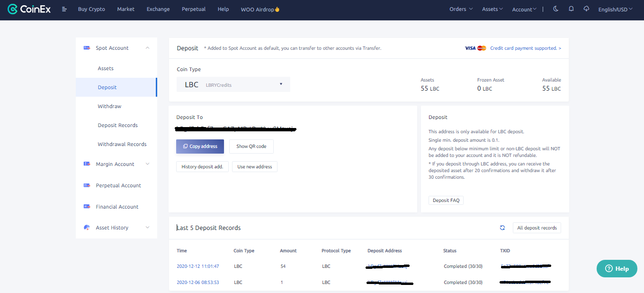Open the floating Help chat button

coord(617,269)
